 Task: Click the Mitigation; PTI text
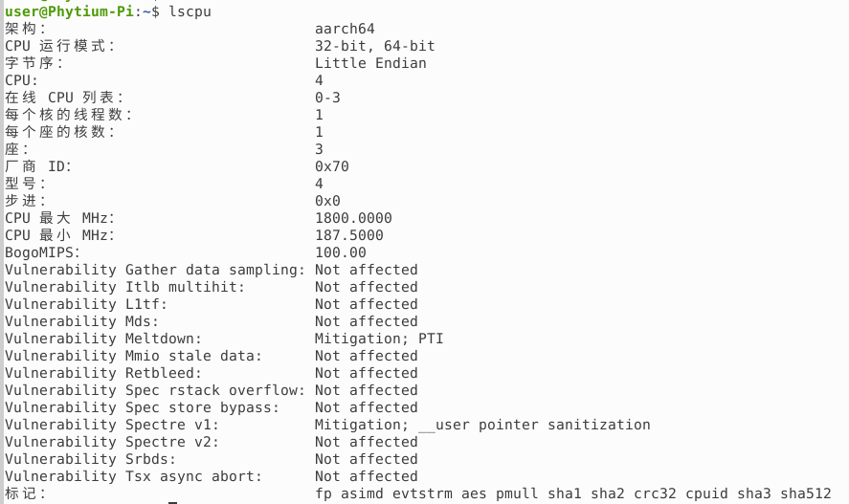click(x=379, y=340)
